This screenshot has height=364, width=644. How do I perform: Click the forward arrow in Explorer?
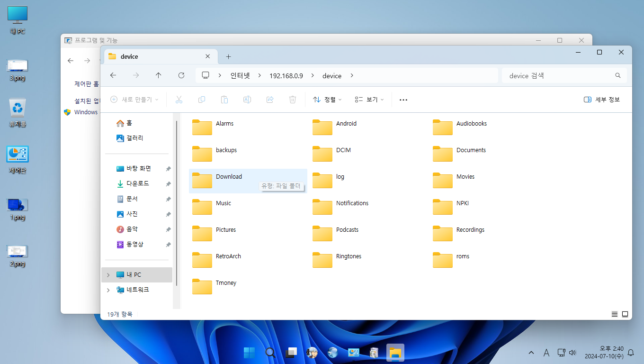click(136, 75)
